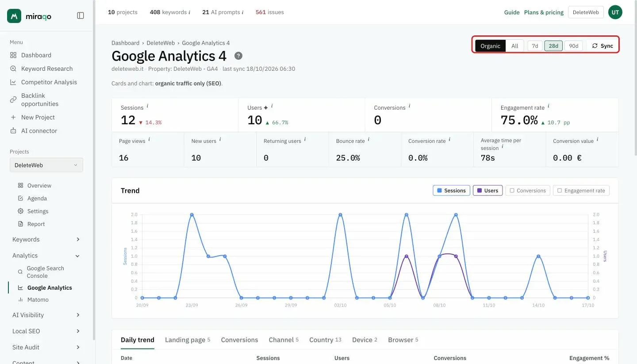Open the Country tab

[325, 340]
